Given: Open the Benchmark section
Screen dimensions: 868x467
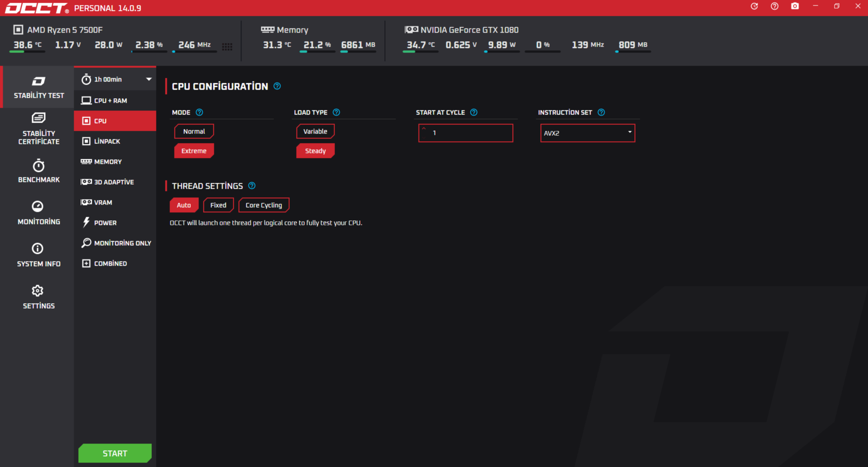Looking at the screenshot, I should (x=38, y=171).
